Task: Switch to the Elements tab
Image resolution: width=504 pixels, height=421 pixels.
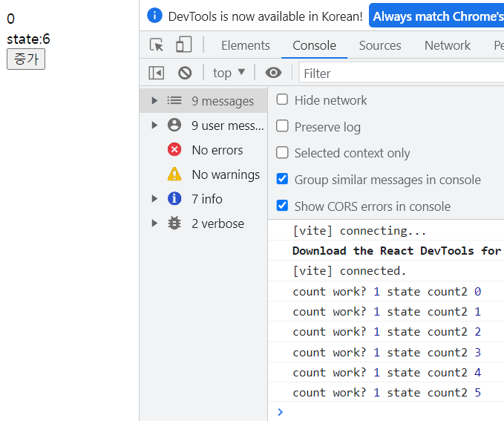Action: pyautogui.click(x=246, y=45)
